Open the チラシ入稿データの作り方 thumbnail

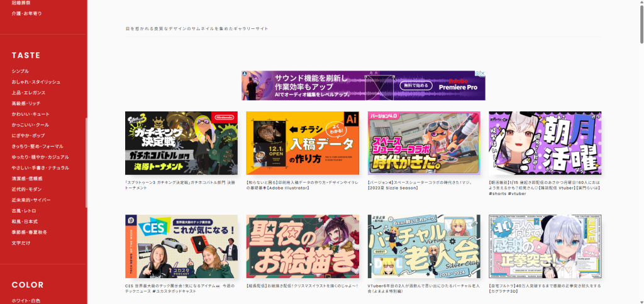coord(303,144)
